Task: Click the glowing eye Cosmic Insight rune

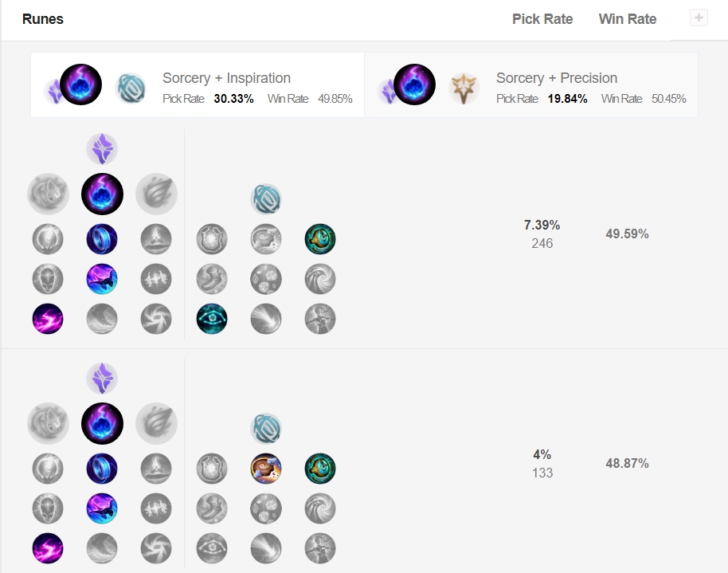Action: click(212, 319)
